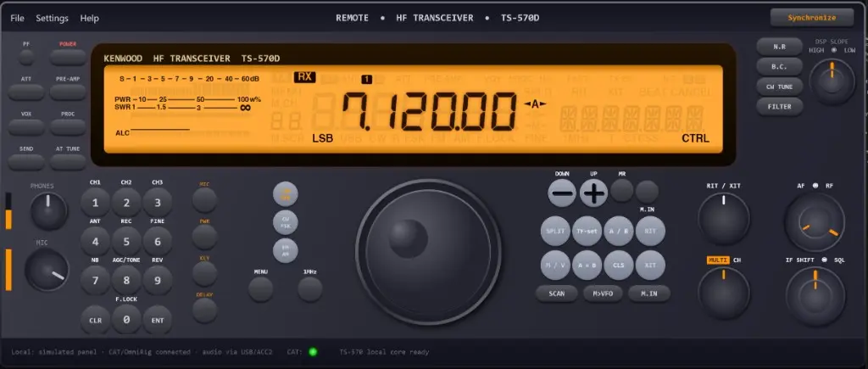
Task: Click keypad 3 (CH3)
Action: pos(157,203)
